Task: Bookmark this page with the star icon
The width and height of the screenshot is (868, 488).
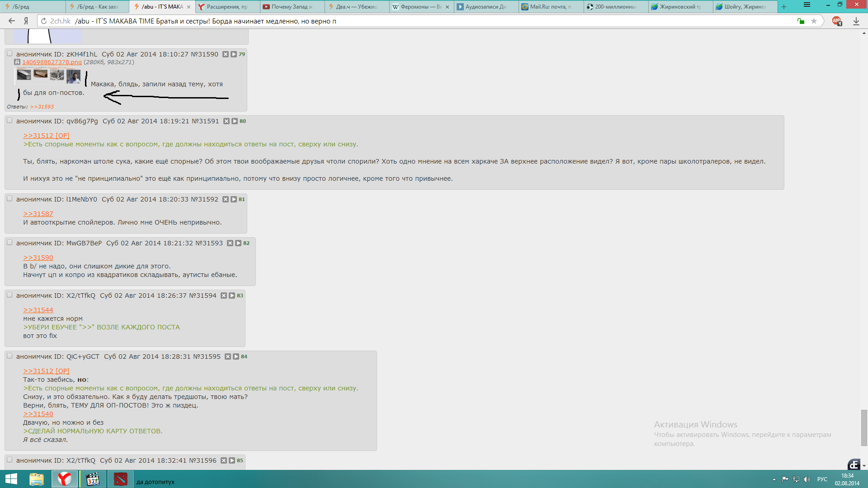Action: point(814,21)
